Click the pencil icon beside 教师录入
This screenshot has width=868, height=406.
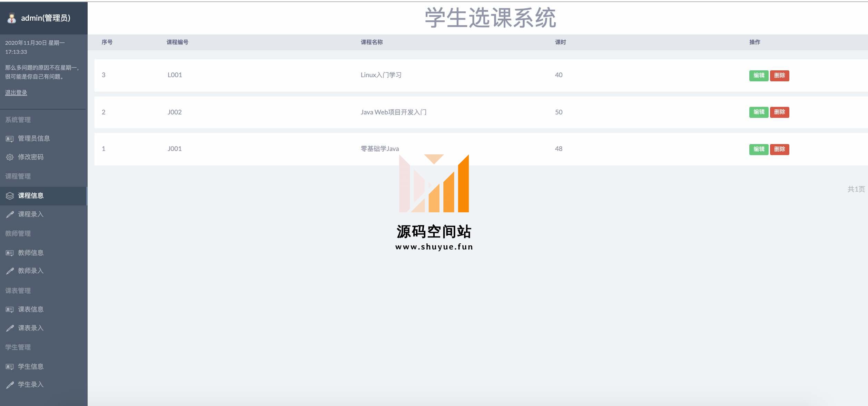(x=10, y=271)
